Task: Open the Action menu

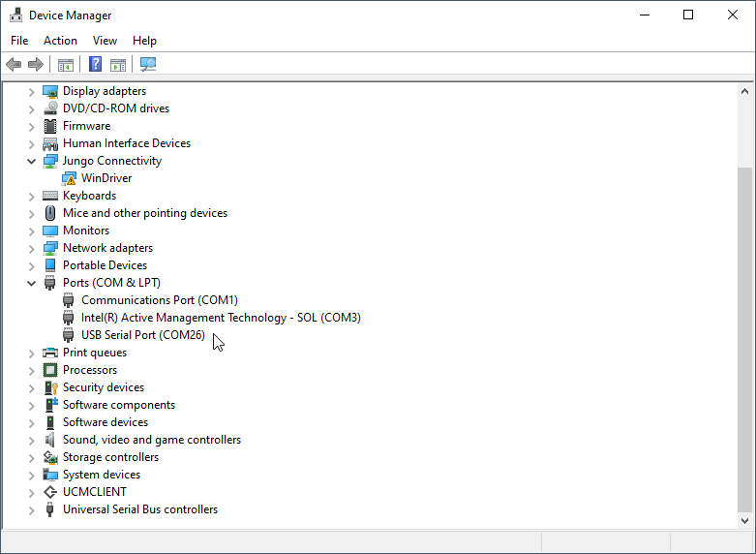Action: pyautogui.click(x=60, y=41)
